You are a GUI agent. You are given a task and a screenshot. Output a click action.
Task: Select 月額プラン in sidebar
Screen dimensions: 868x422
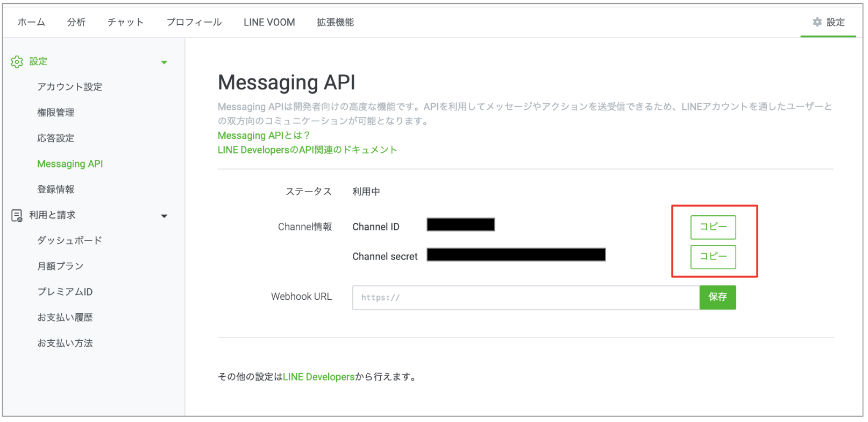60,266
